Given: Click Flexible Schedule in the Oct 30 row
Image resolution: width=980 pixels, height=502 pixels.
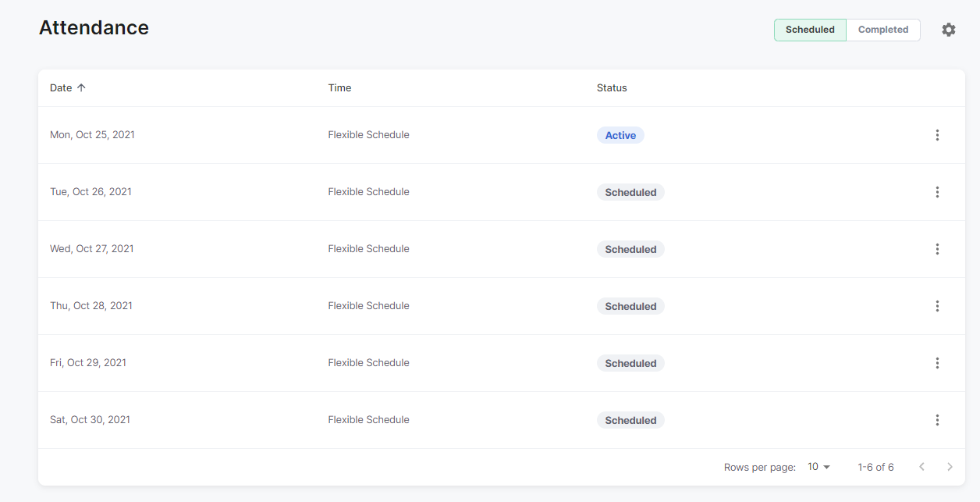Looking at the screenshot, I should click(x=368, y=419).
